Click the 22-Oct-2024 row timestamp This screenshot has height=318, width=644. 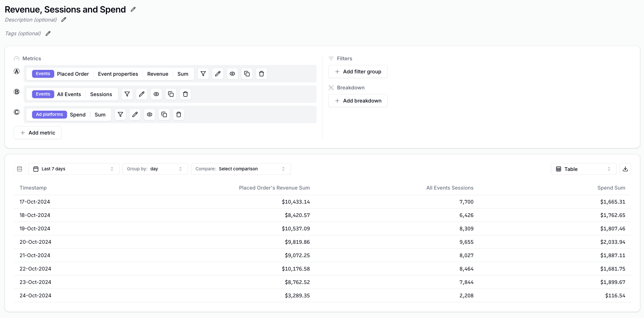36,269
